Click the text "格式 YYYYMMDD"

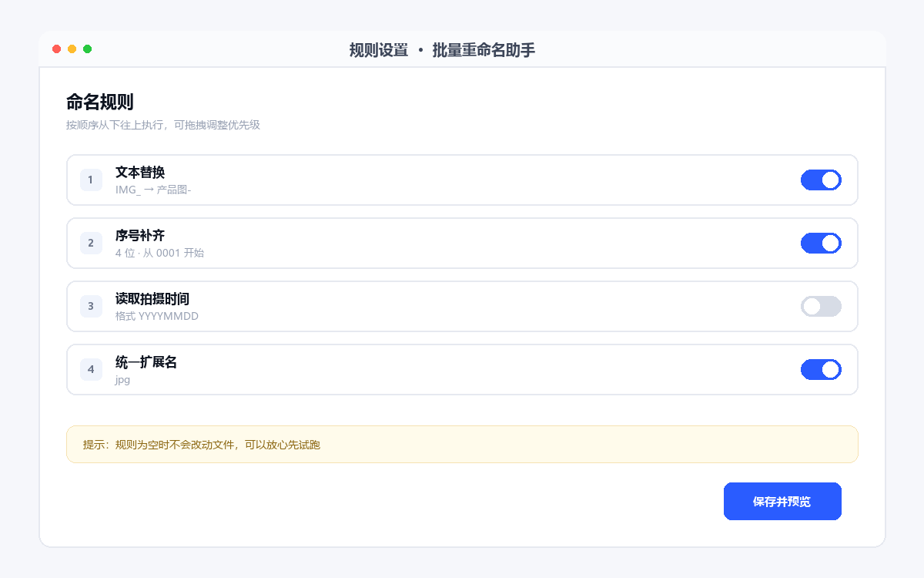(157, 316)
